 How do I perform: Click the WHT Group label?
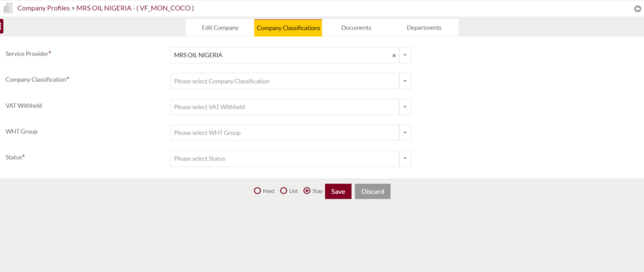(21, 131)
